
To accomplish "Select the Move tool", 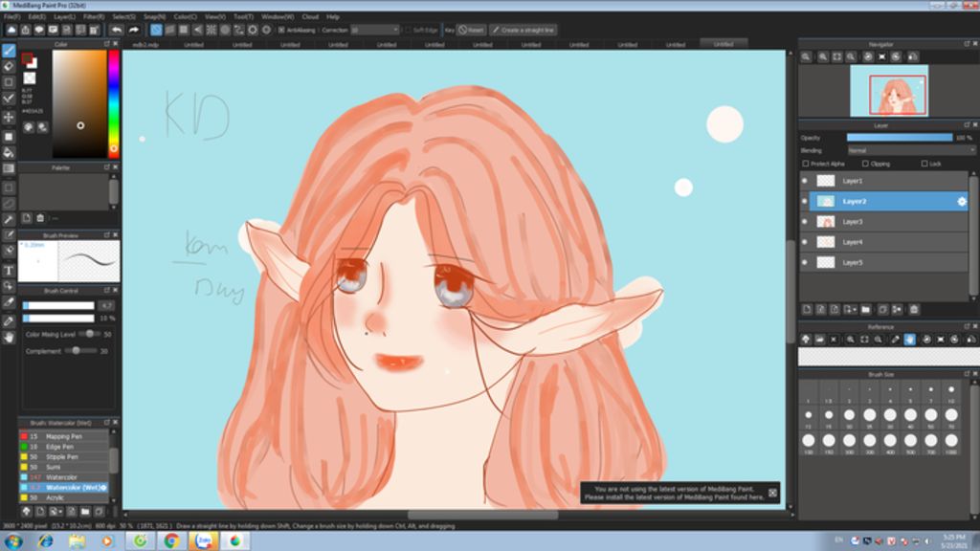I will coord(9,118).
